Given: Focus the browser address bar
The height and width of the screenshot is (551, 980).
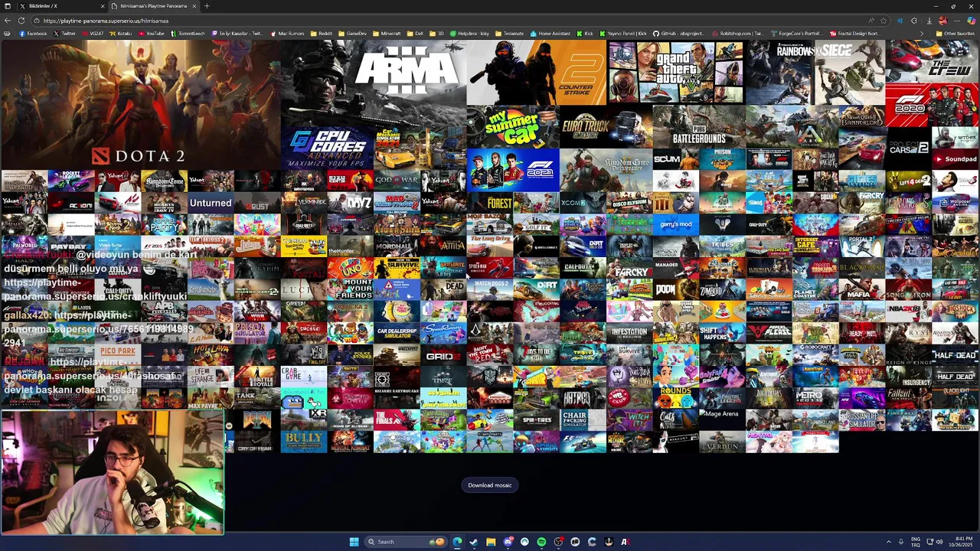Looking at the screenshot, I should pos(452,21).
